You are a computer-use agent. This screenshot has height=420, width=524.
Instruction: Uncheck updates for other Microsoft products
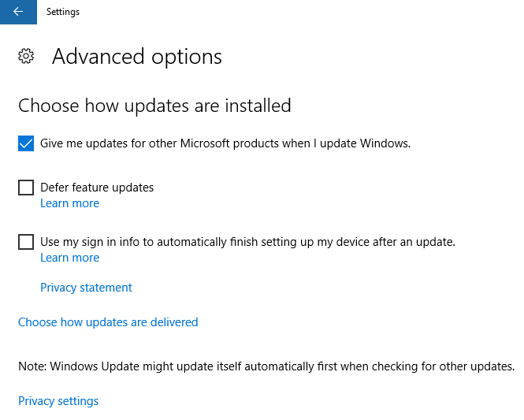click(26, 143)
